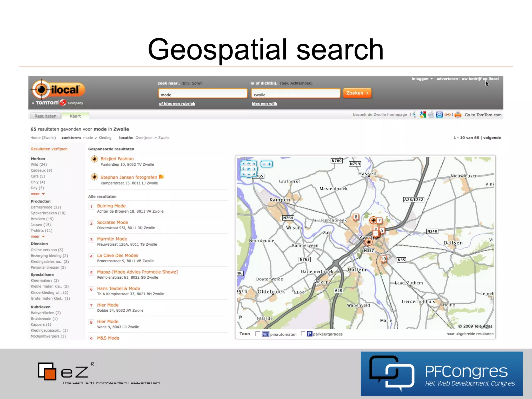Open La Cave Des Modes result
532x399 pixels.
(117, 256)
